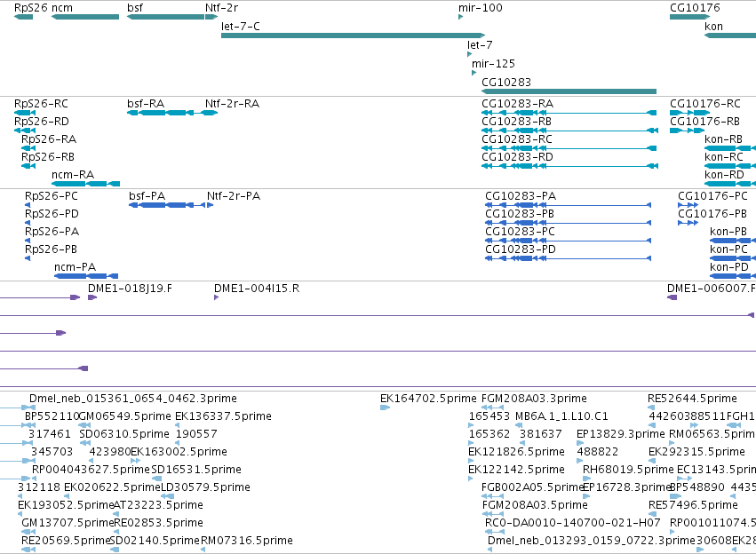Click transcript CG10283-RB
The image size is (756, 554).
pyautogui.click(x=570, y=131)
